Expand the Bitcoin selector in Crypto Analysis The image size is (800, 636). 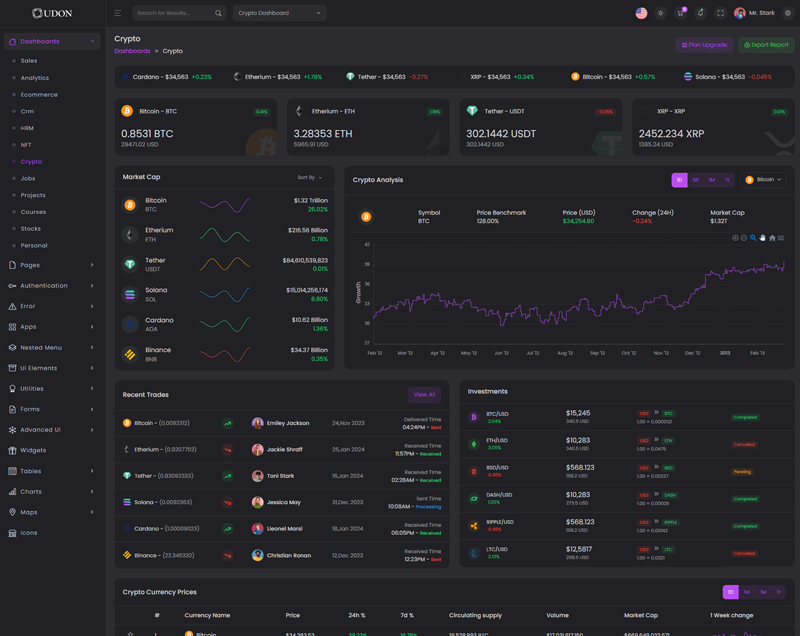[x=762, y=180]
